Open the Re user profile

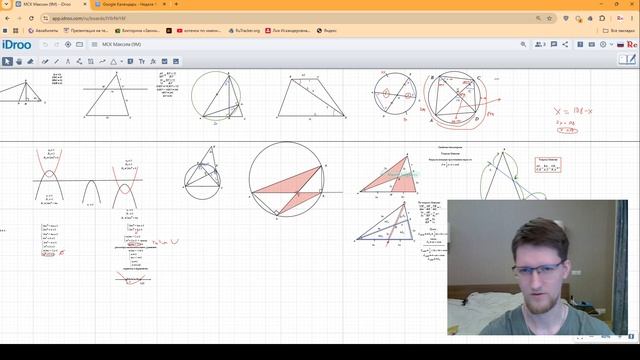(x=632, y=44)
